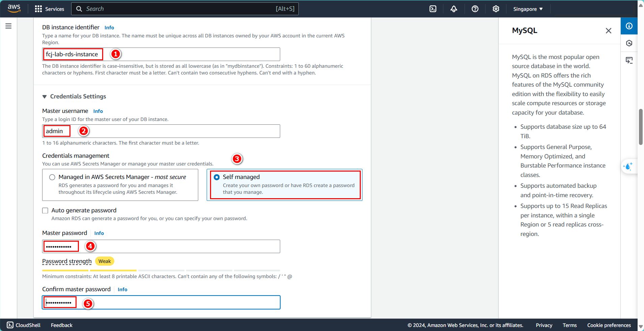Open CloudShell in the footer
Viewport: 644px width, 331px height.
click(x=24, y=325)
